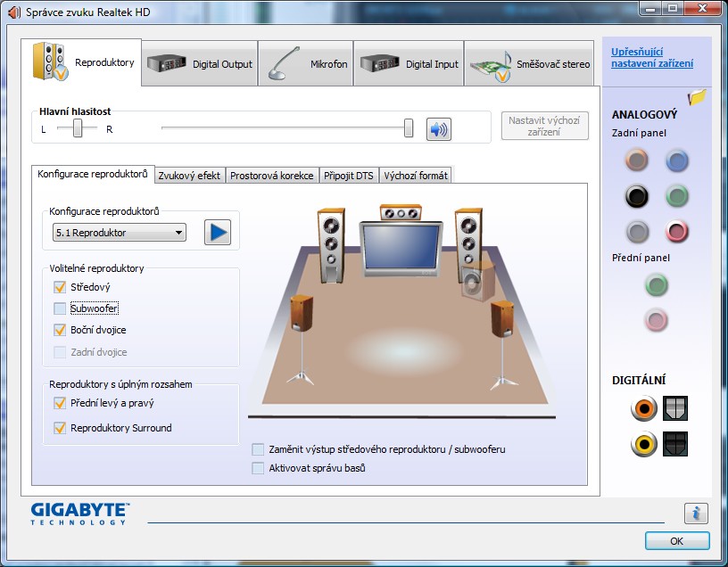Click the center speaker above TV
The height and width of the screenshot is (567, 728).
click(401, 212)
